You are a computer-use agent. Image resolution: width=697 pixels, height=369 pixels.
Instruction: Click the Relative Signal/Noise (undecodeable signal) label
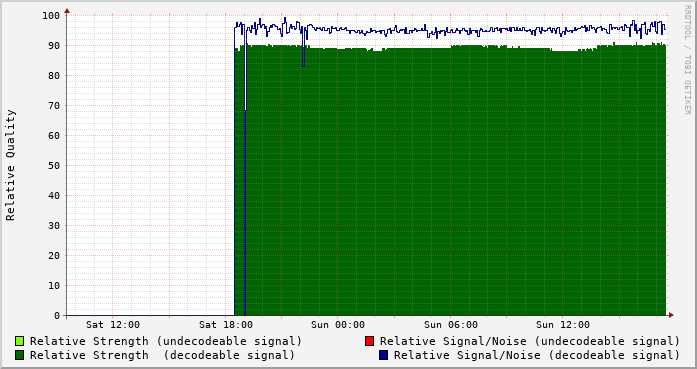pos(530,341)
